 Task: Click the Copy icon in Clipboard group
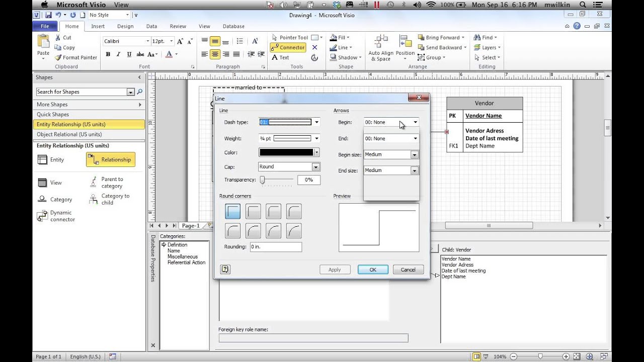(x=57, y=47)
